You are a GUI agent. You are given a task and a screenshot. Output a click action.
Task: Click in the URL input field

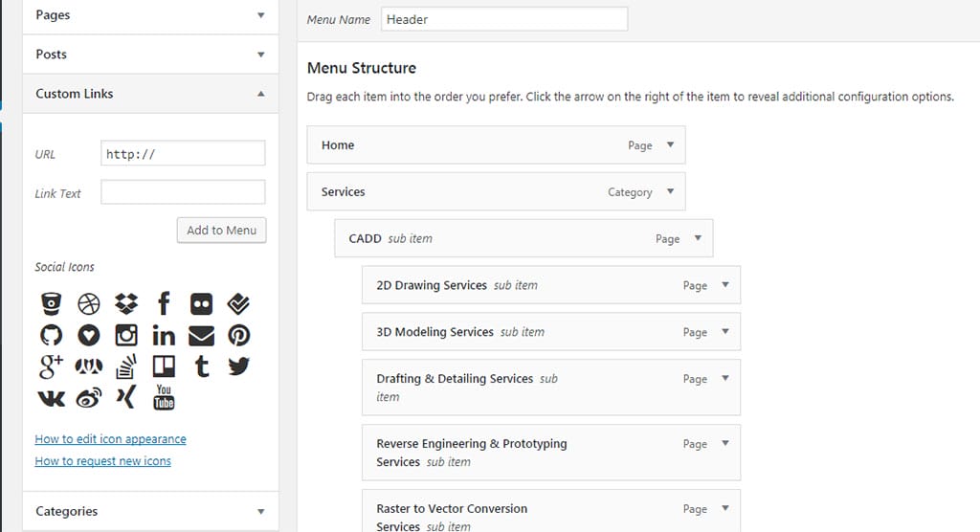point(182,153)
